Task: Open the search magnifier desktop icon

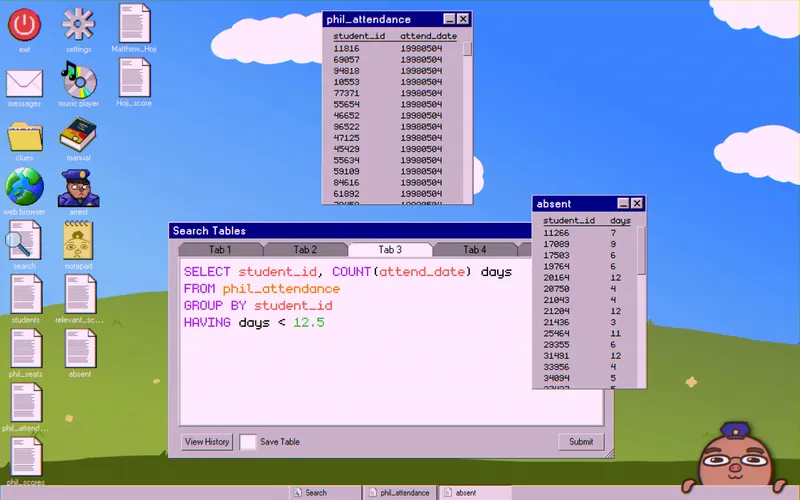Action: pyautogui.click(x=24, y=241)
